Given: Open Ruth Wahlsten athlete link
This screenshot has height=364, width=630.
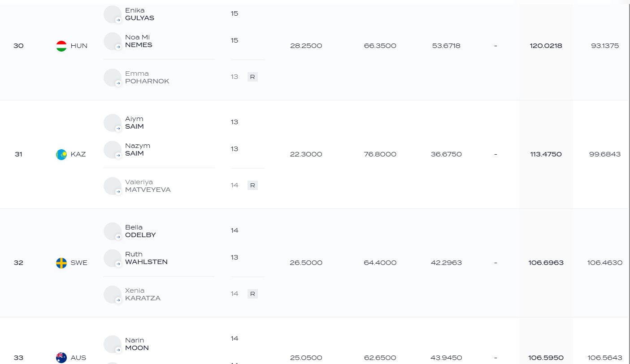Looking at the screenshot, I should click(146, 258).
